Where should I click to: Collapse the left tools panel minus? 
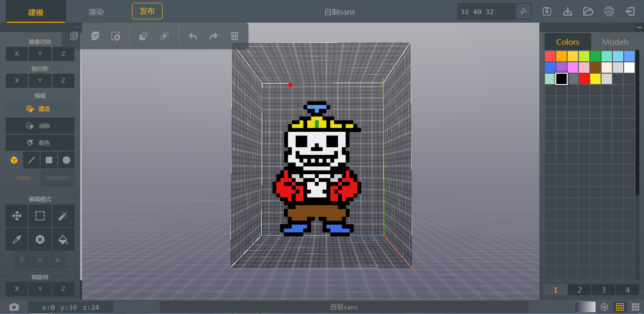click(x=77, y=27)
